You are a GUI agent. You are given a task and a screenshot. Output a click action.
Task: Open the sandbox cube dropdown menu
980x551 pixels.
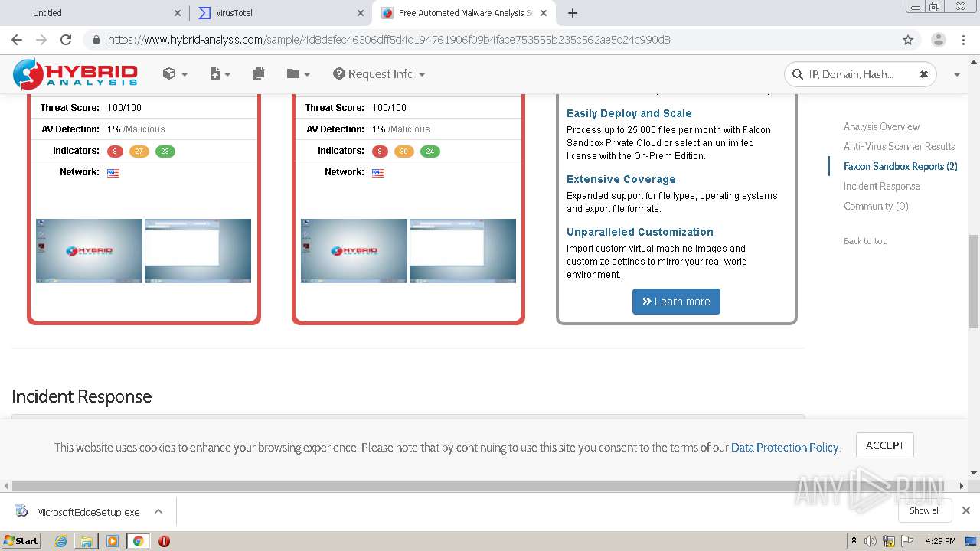(x=175, y=74)
